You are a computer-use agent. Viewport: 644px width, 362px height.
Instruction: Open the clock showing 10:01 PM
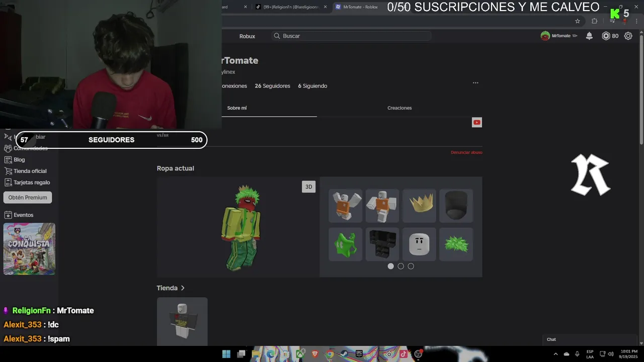point(629,354)
